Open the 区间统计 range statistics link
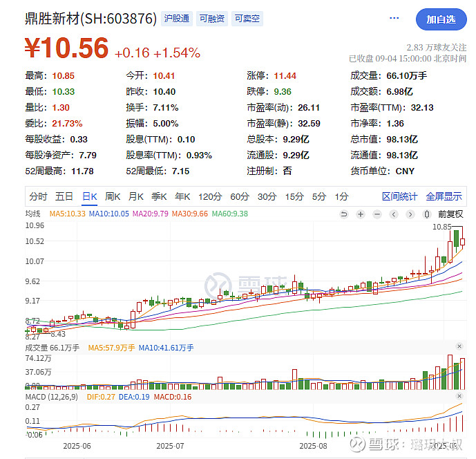 (399, 196)
